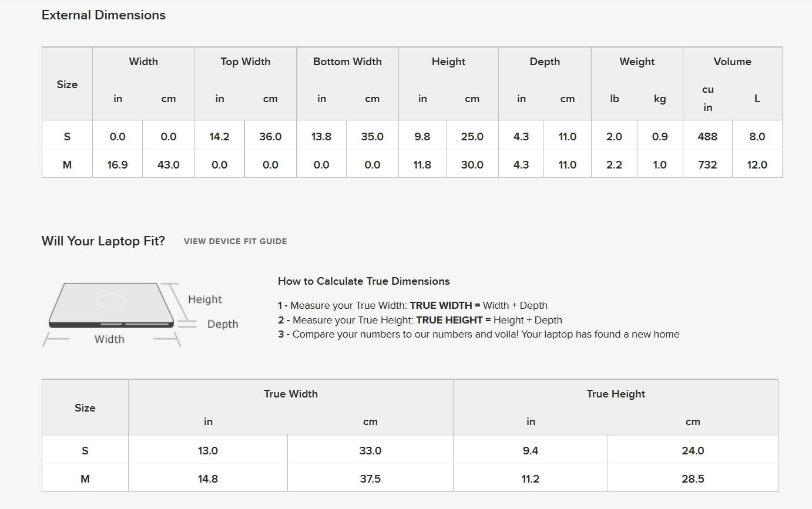
Task: Click the How to Calculate True Dimensions title
Action: click(x=364, y=281)
